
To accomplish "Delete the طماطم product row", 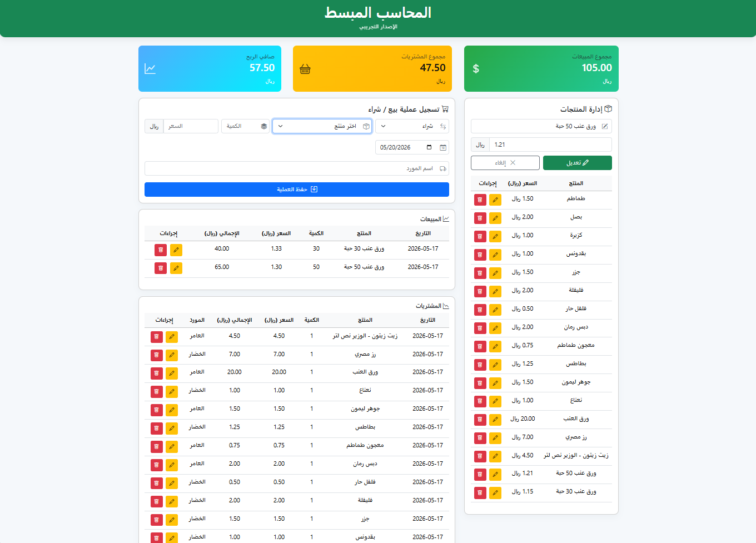I will point(480,200).
